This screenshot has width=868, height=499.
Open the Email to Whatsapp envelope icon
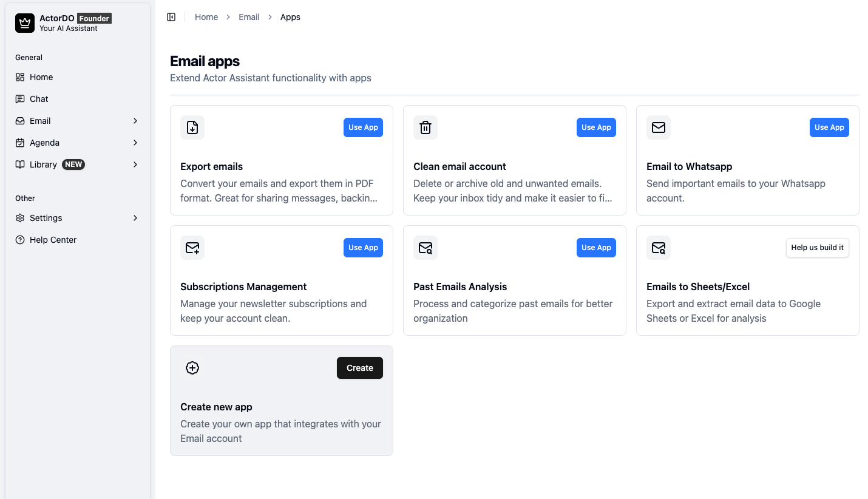659,127
